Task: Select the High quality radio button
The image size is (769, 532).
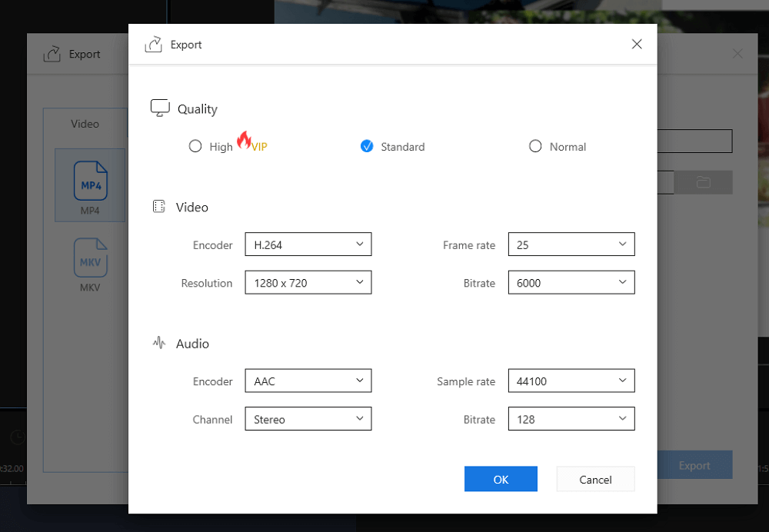Action: [x=195, y=146]
